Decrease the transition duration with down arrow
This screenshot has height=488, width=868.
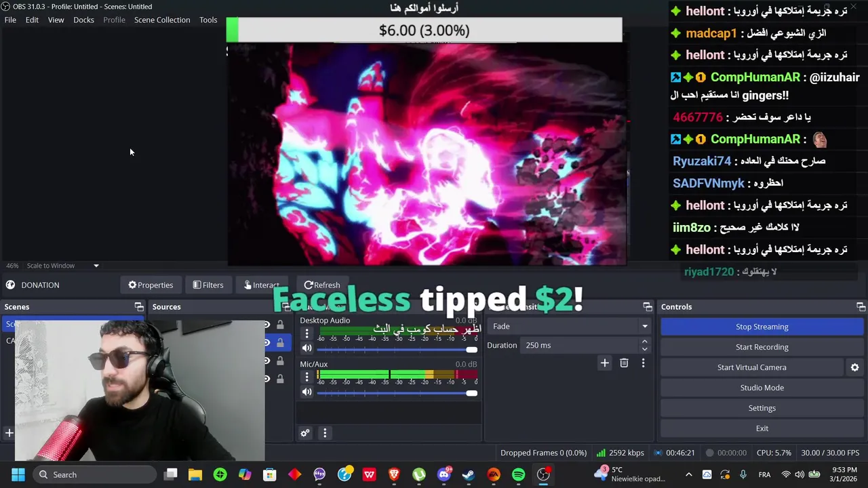point(644,349)
